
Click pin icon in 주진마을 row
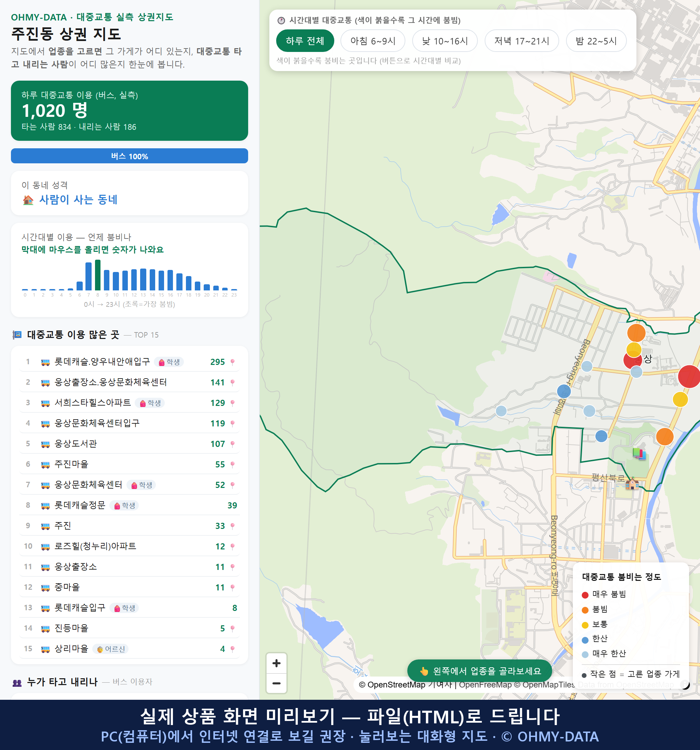[x=232, y=464]
